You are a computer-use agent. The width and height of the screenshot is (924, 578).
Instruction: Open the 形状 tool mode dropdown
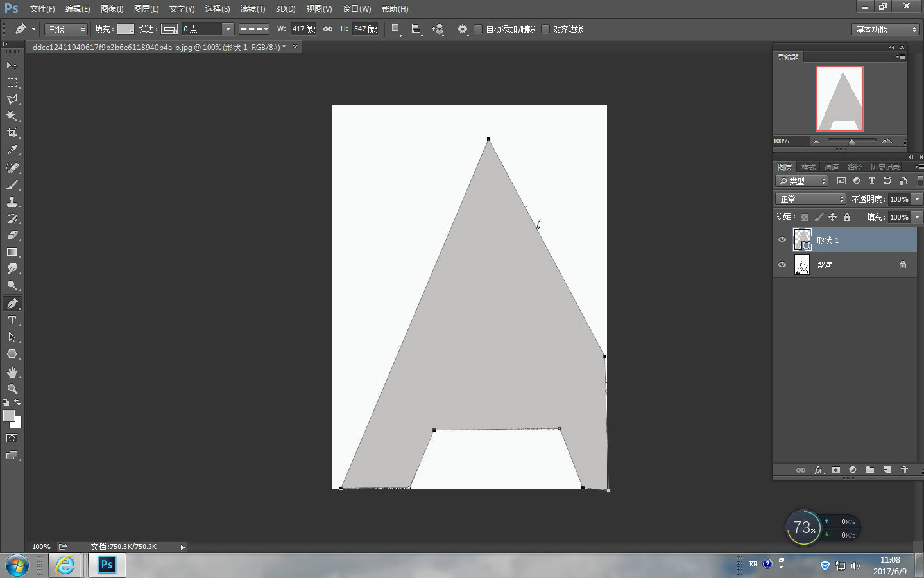pos(65,29)
